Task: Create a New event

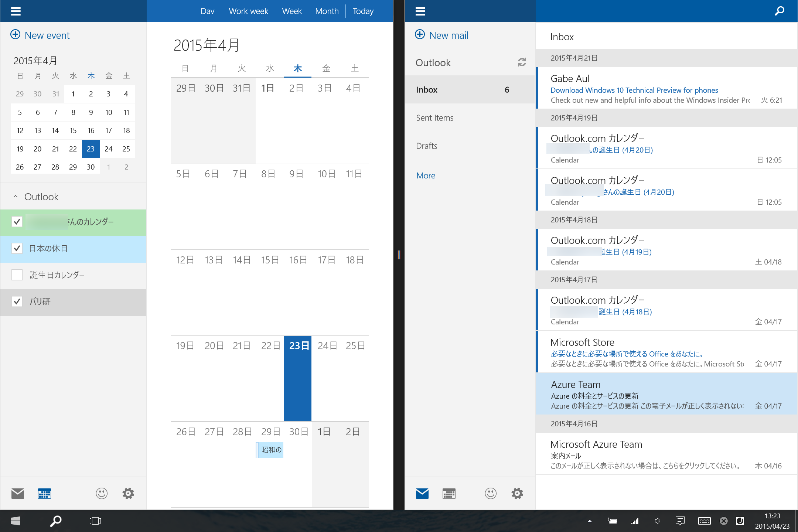Action: tap(40, 35)
